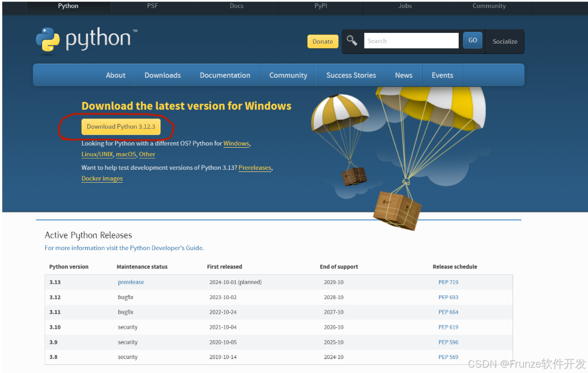
Task: Select the 3.12 version cell
Action: pos(55,298)
